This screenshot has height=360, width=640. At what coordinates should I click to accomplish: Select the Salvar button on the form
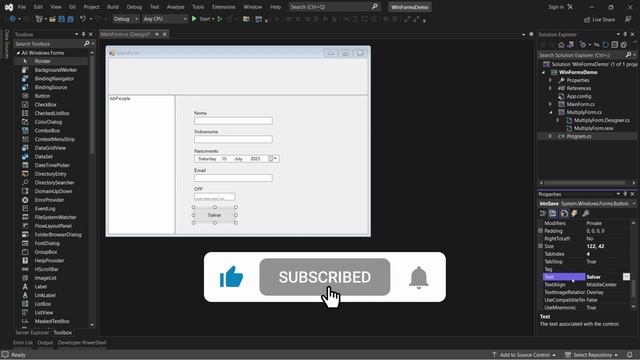[x=215, y=215]
